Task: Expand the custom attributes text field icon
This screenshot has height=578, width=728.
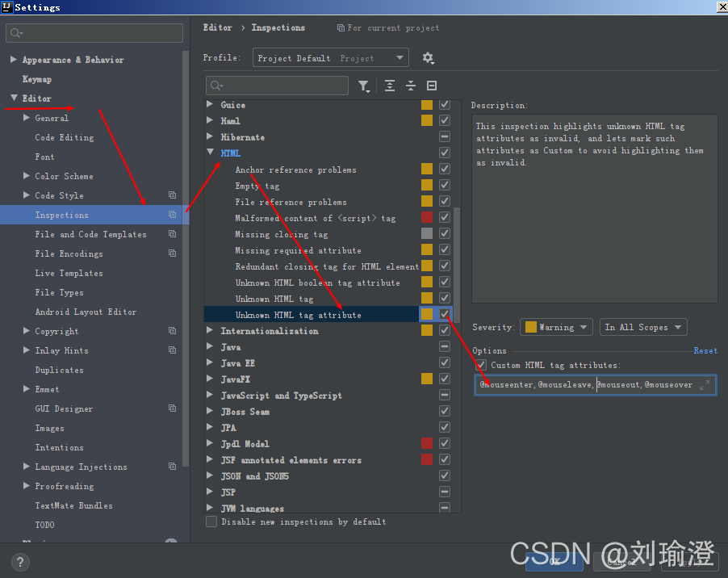Action: [x=705, y=385]
